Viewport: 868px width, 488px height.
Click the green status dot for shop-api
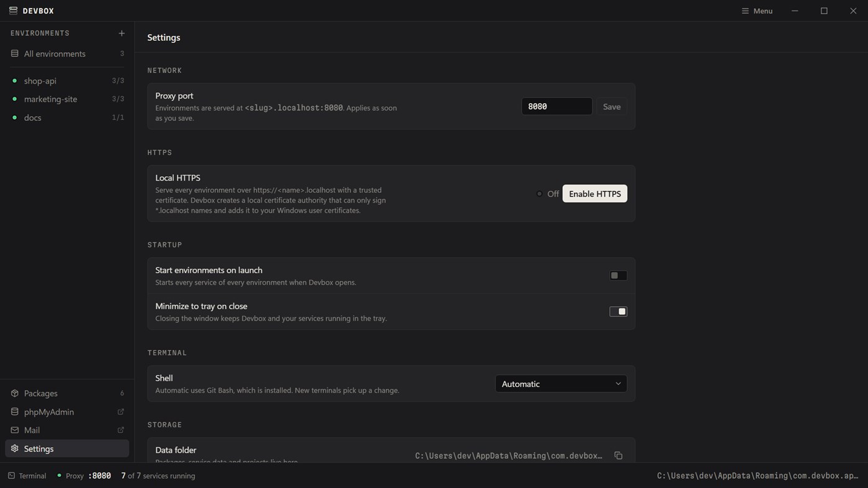coord(14,81)
